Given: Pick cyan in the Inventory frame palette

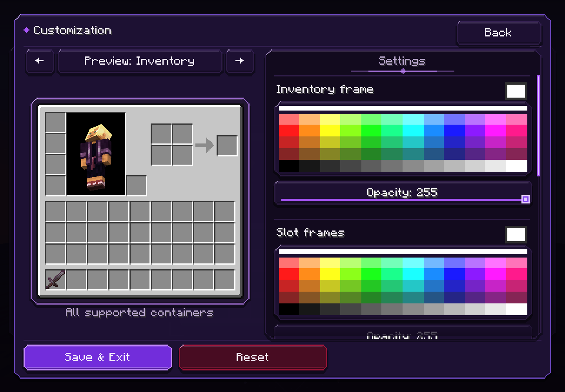Looking at the screenshot, I should (413, 131).
